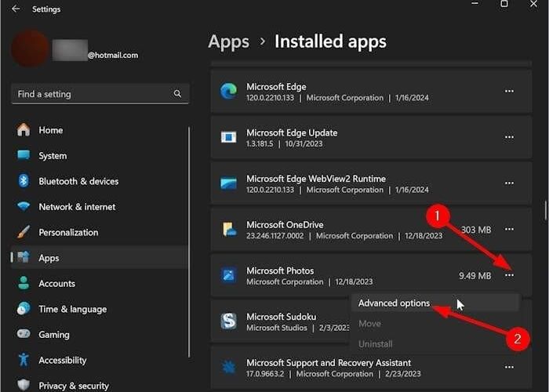This screenshot has width=549, height=392.
Task: Click the Bluetooth icon in the sidebar
Action: click(24, 181)
